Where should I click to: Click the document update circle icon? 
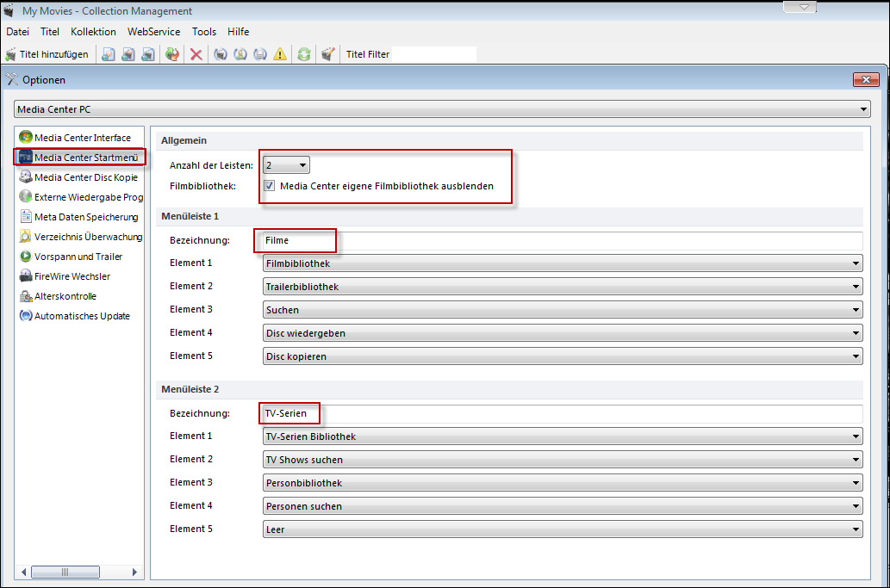pyautogui.click(x=260, y=54)
